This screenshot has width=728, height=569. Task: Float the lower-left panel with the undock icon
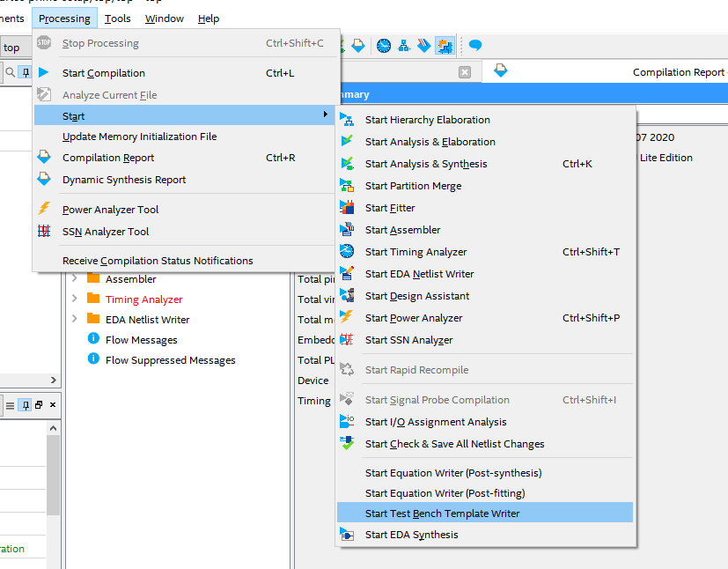pyautogui.click(x=39, y=405)
